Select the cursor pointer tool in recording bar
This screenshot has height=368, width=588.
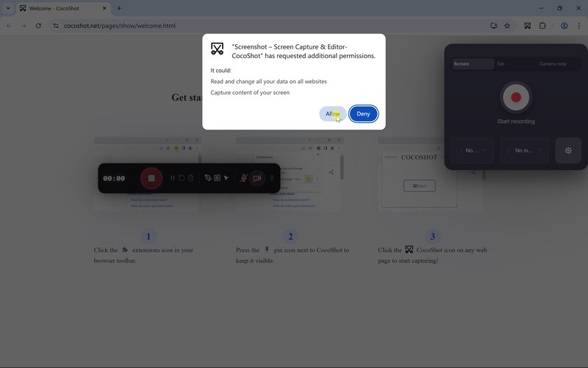click(226, 178)
